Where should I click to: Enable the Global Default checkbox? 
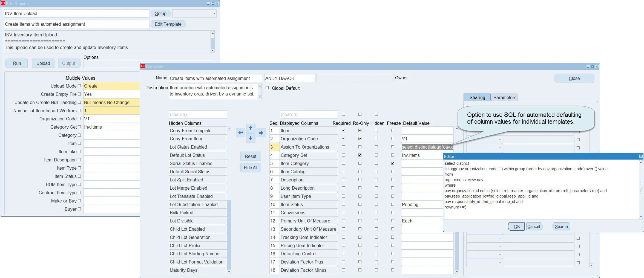click(267, 88)
